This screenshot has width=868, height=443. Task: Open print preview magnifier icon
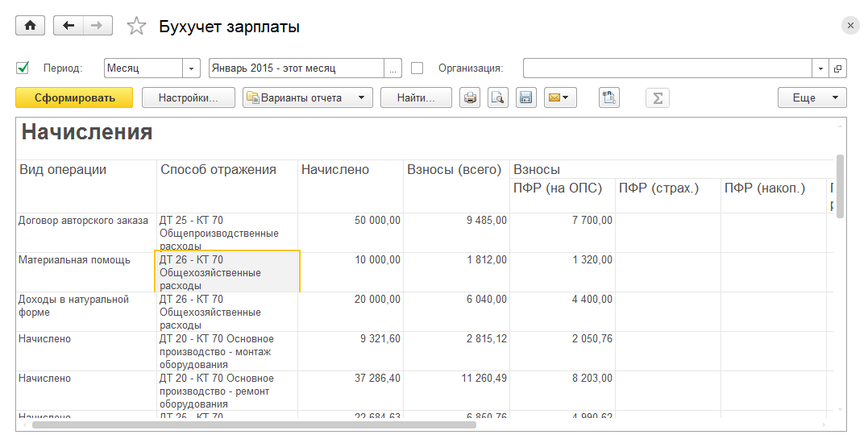coord(498,98)
